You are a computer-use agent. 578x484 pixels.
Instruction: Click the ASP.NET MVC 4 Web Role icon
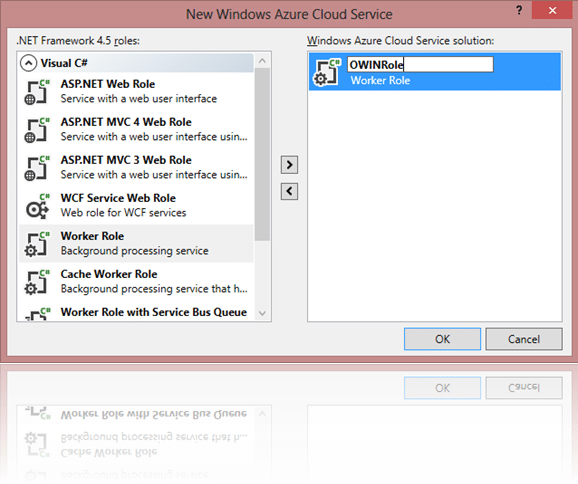[x=37, y=130]
